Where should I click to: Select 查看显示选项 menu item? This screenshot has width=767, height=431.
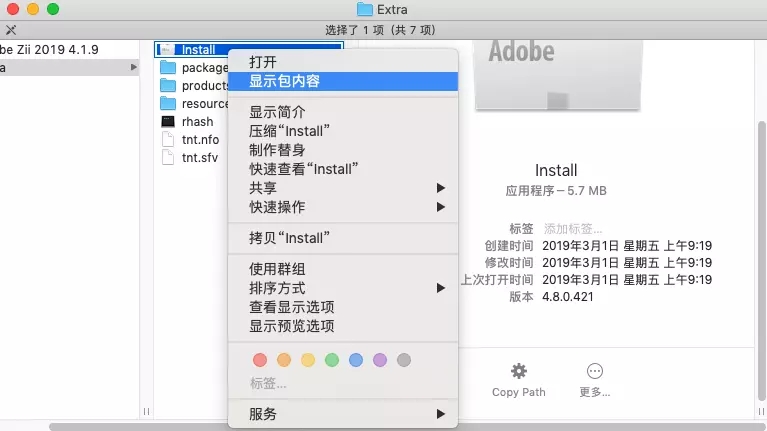343,307
